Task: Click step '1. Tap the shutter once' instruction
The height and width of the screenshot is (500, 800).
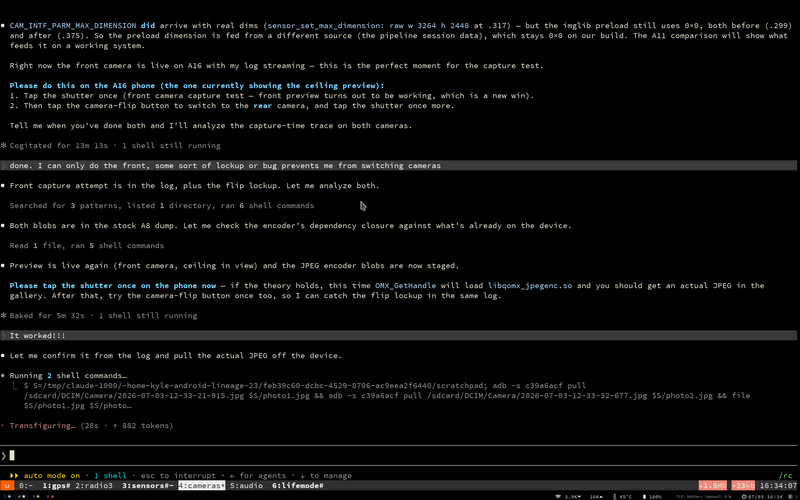Action: (272, 96)
